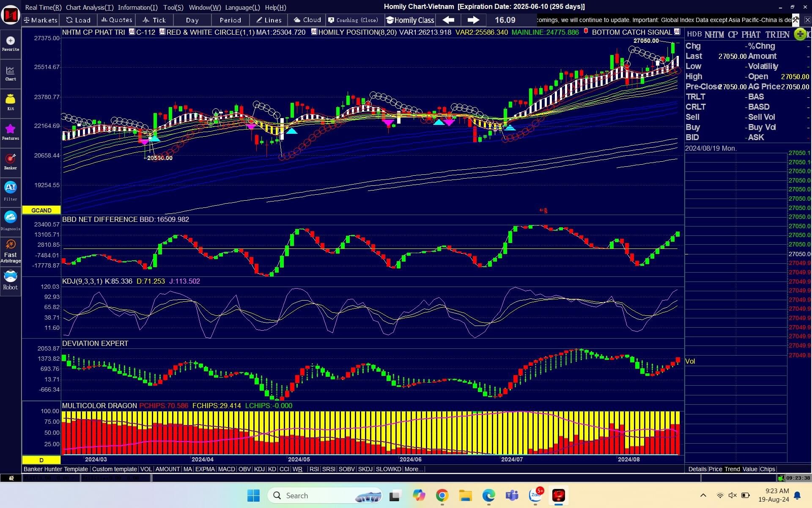Open the Chart Analysis(T) menu
This screenshot has height=508, width=812.
click(90, 7)
